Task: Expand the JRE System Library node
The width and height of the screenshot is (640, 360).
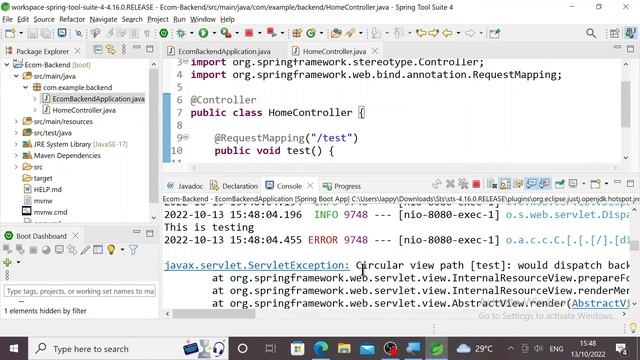Action: 16,144
